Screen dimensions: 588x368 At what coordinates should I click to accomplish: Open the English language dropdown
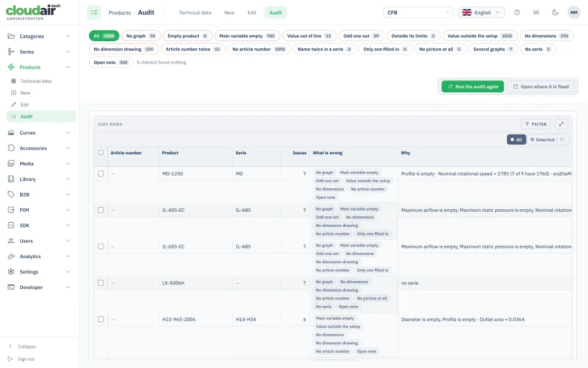pyautogui.click(x=481, y=12)
